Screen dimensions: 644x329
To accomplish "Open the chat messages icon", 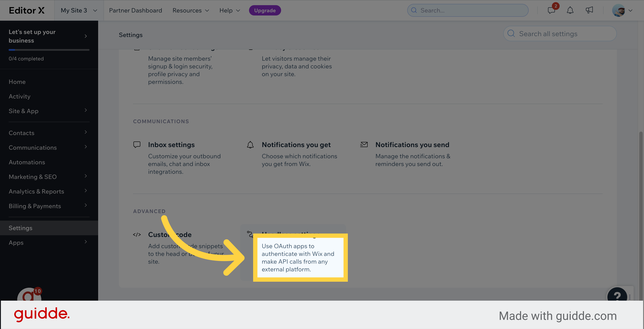I will pyautogui.click(x=551, y=10).
